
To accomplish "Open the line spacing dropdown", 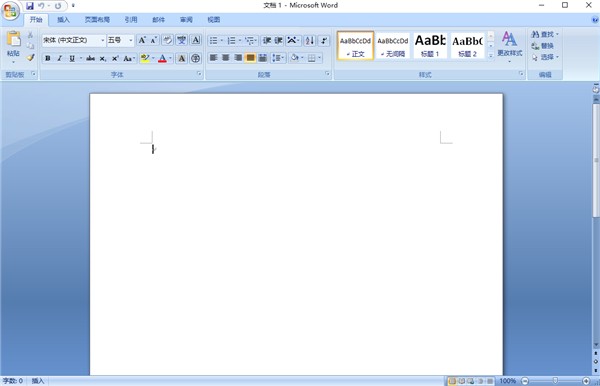I will pyautogui.click(x=278, y=58).
